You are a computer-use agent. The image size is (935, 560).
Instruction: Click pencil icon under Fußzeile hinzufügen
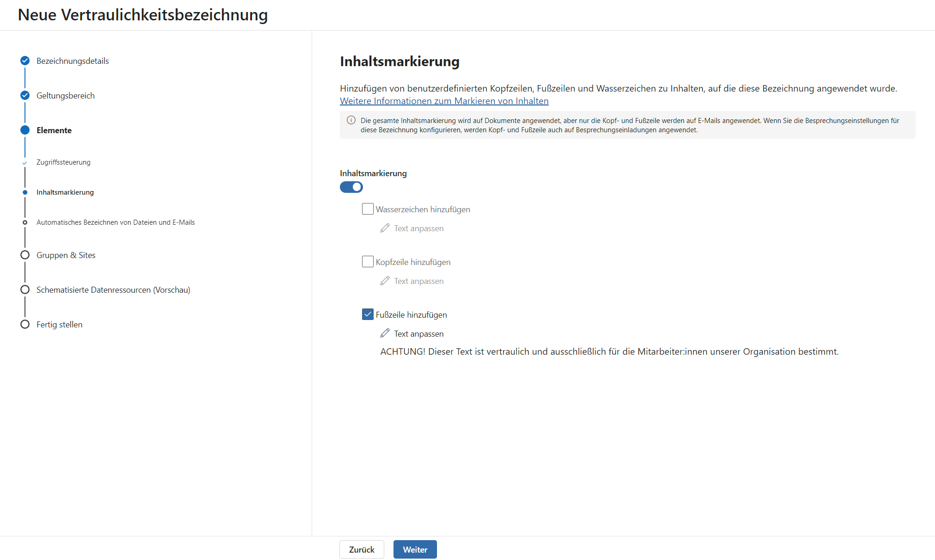coord(385,333)
